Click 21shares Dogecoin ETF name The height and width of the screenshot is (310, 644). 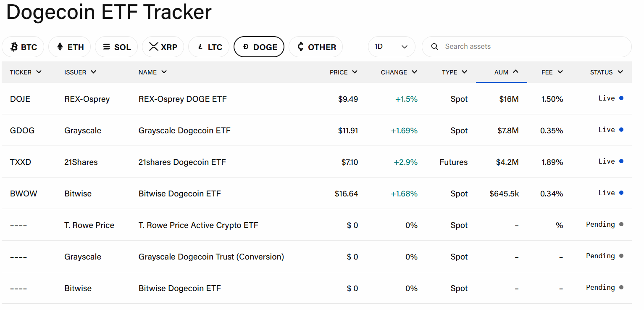point(182,162)
